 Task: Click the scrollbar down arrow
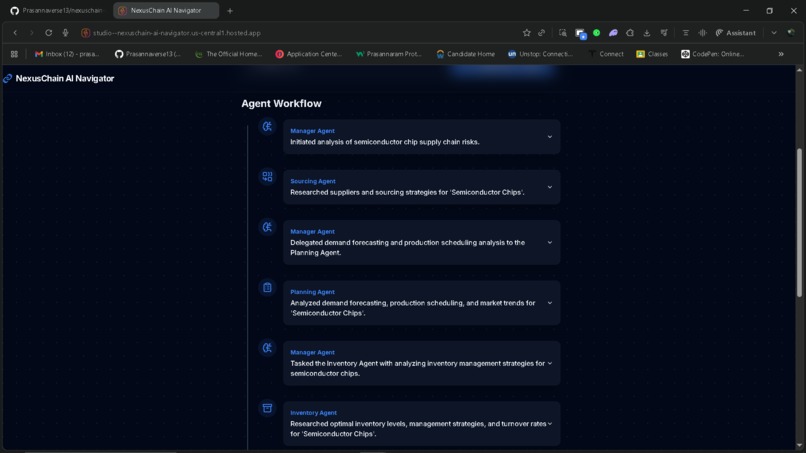pos(799,445)
